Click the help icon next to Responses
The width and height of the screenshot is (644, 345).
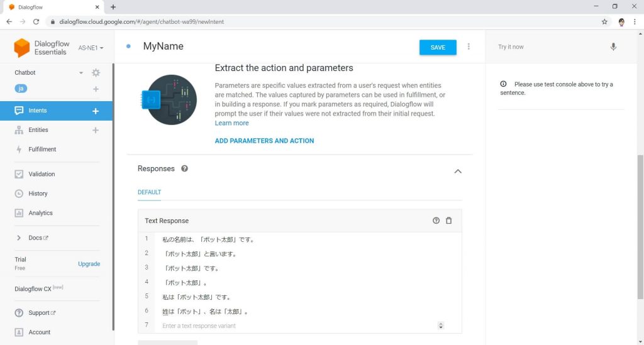[184, 168]
